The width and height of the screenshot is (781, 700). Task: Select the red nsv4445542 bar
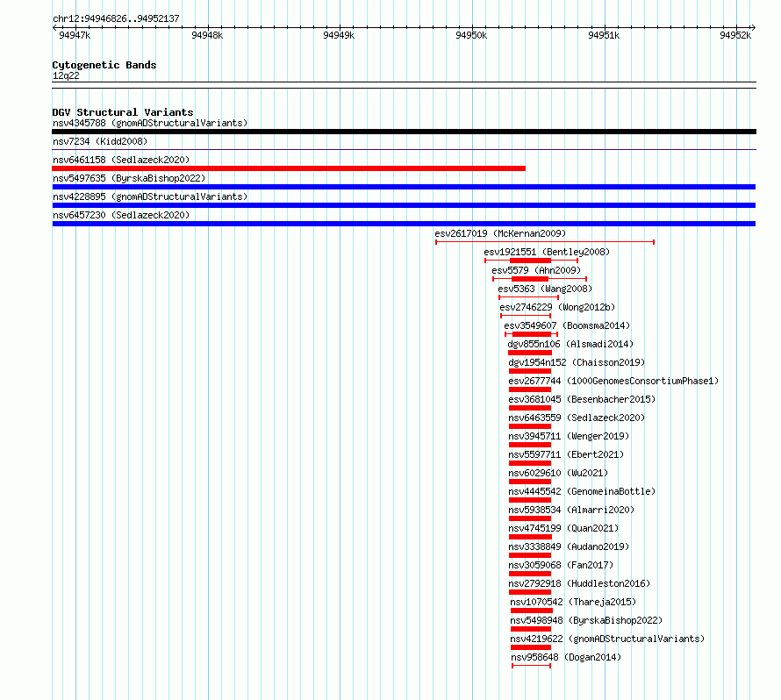click(x=530, y=500)
